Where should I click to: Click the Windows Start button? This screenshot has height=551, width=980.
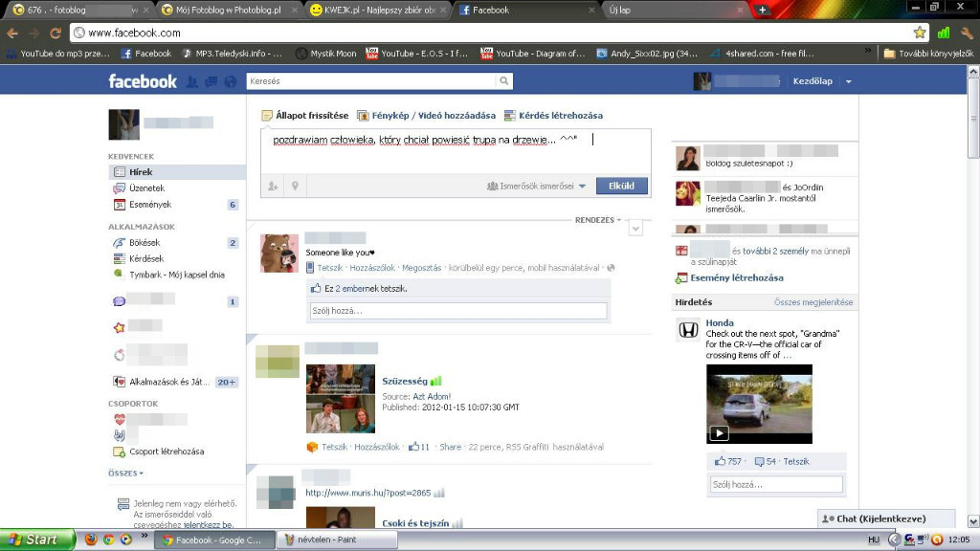point(37,540)
